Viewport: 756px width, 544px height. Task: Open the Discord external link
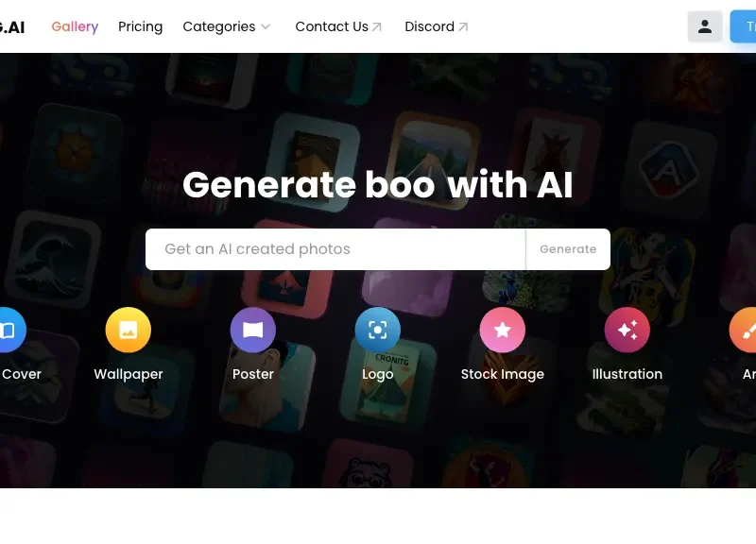[437, 26]
